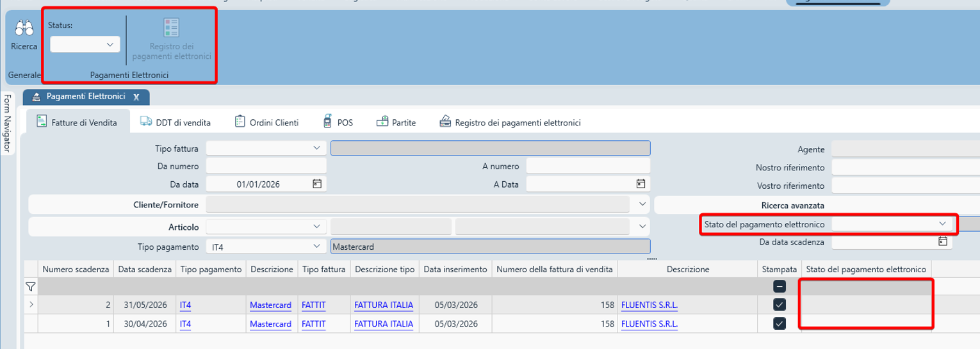Open the Articolo code dropdown
Viewport: 980px width, 349px height.
pyautogui.click(x=316, y=226)
